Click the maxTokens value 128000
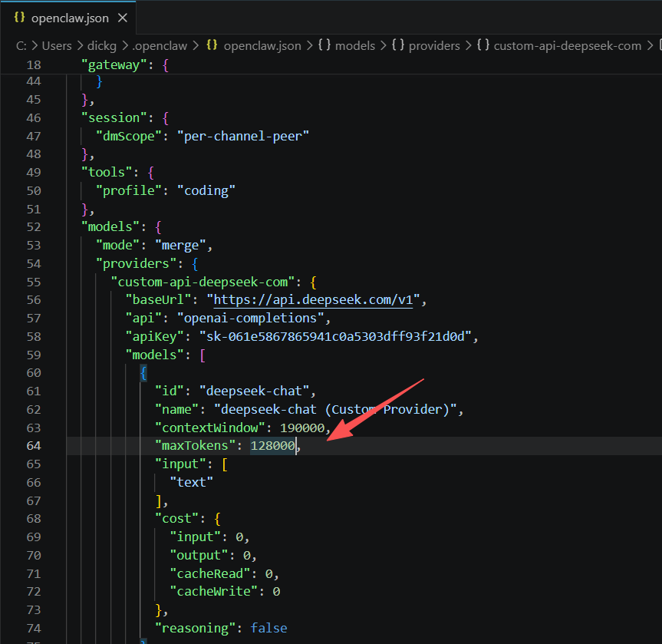The width and height of the screenshot is (662, 644). pos(273,446)
